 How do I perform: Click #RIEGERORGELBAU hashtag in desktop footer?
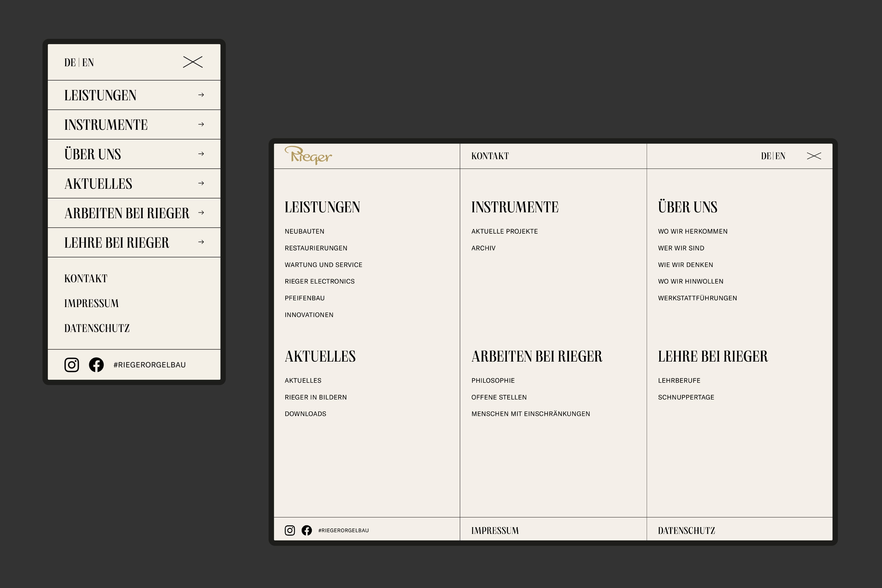coord(343,530)
